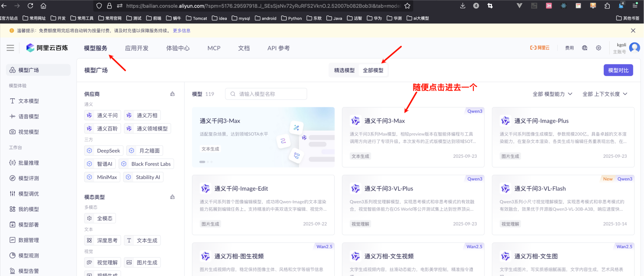Click the gray number 4 badge icon
This screenshot has height=276, width=644.
[476, 6]
